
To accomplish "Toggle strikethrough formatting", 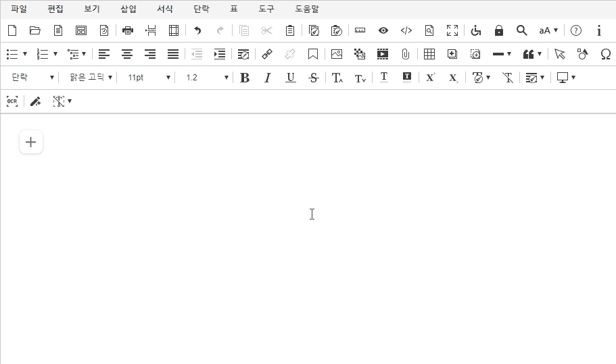I will [313, 78].
